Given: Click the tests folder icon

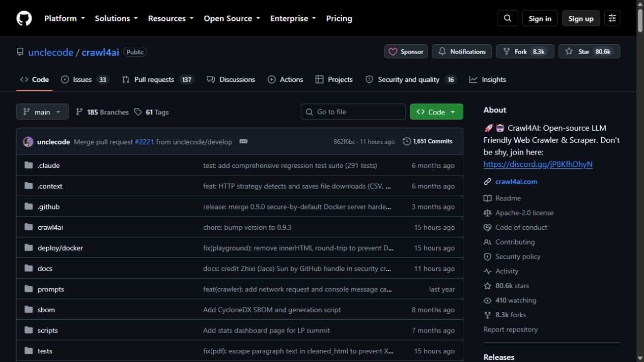Looking at the screenshot, I should [x=29, y=351].
